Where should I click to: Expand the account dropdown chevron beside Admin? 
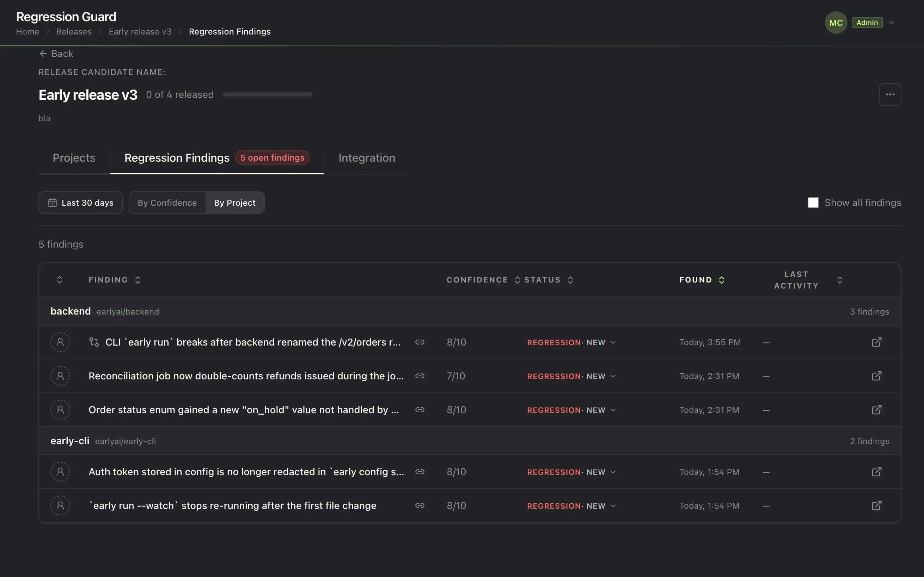892,23
